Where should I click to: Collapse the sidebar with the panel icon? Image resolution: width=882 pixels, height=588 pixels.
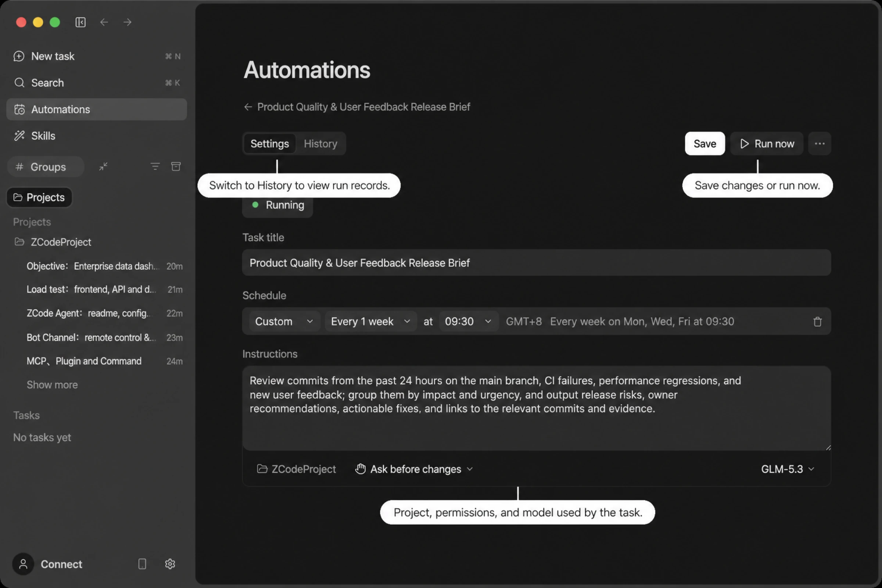tap(80, 22)
